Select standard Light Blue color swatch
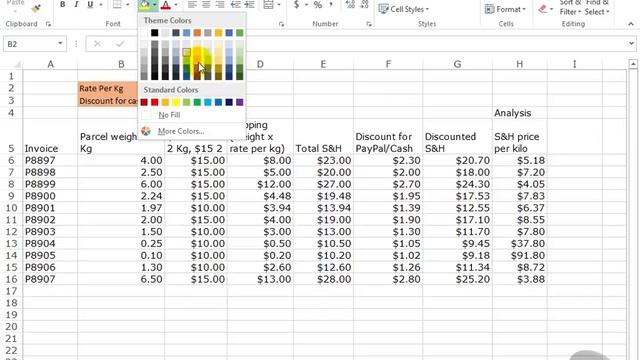 coord(208,102)
